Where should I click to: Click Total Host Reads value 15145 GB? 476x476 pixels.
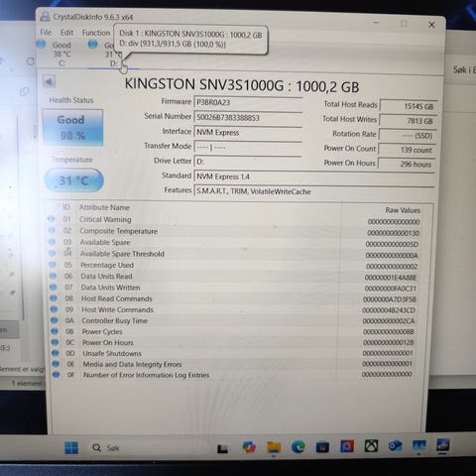tap(409, 106)
